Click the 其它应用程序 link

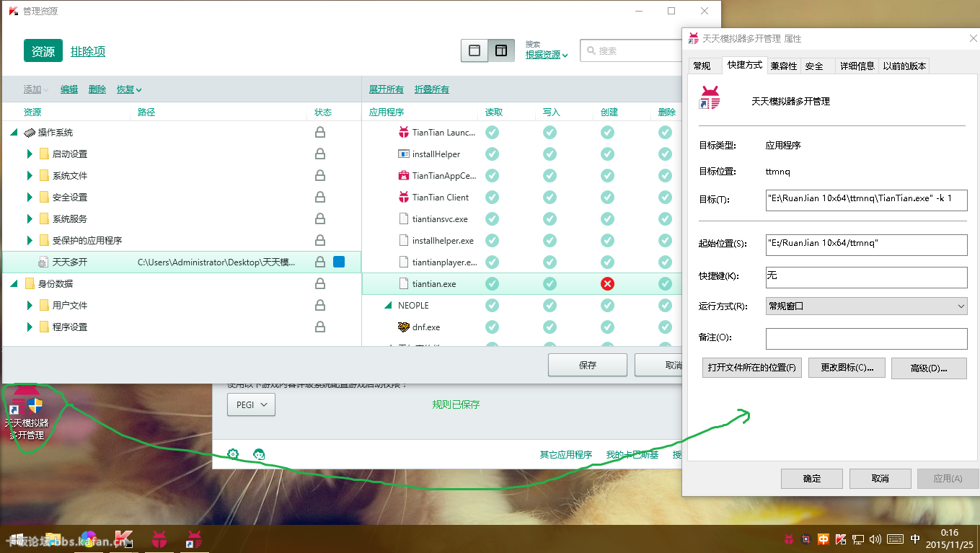tap(566, 455)
